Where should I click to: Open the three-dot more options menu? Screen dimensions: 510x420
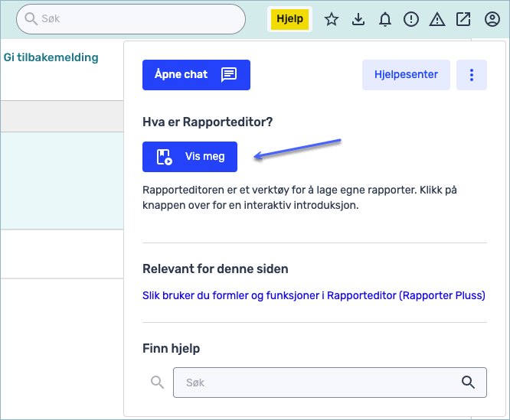471,75
